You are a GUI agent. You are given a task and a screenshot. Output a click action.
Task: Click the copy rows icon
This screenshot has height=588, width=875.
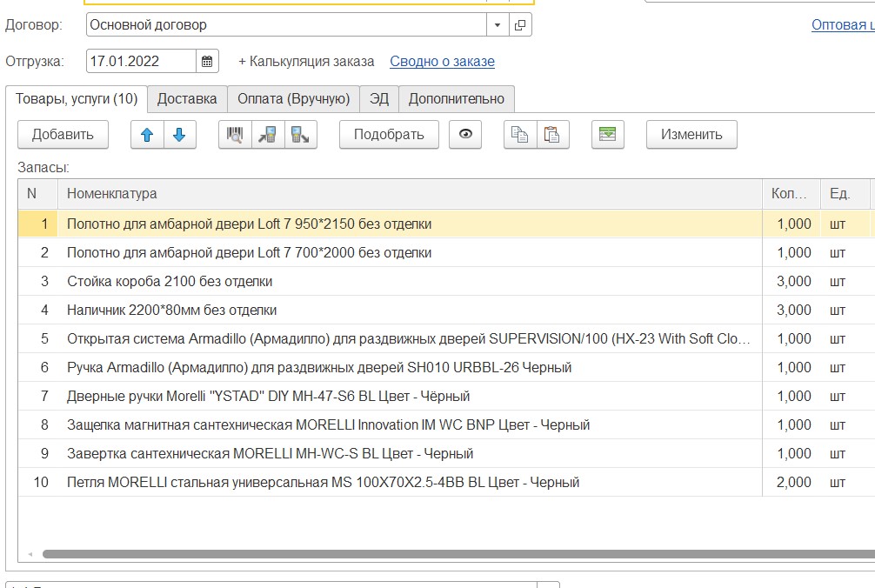click(x=520, y=135)
